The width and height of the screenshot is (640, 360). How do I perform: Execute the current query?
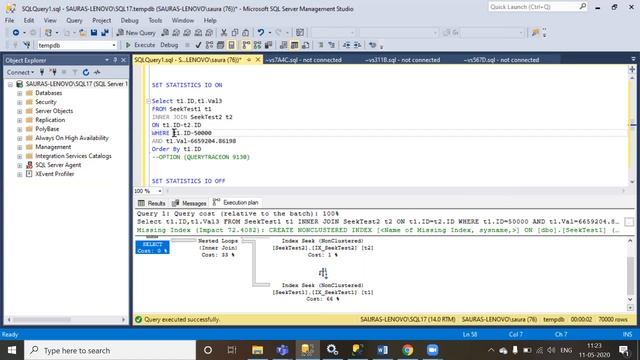[x=140, y=45]
